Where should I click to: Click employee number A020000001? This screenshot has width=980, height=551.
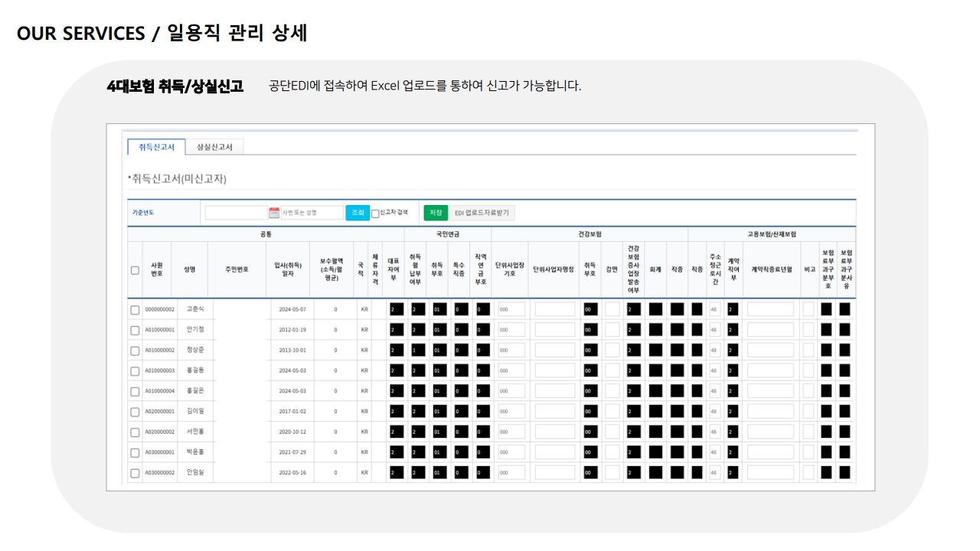coord(160,412)
